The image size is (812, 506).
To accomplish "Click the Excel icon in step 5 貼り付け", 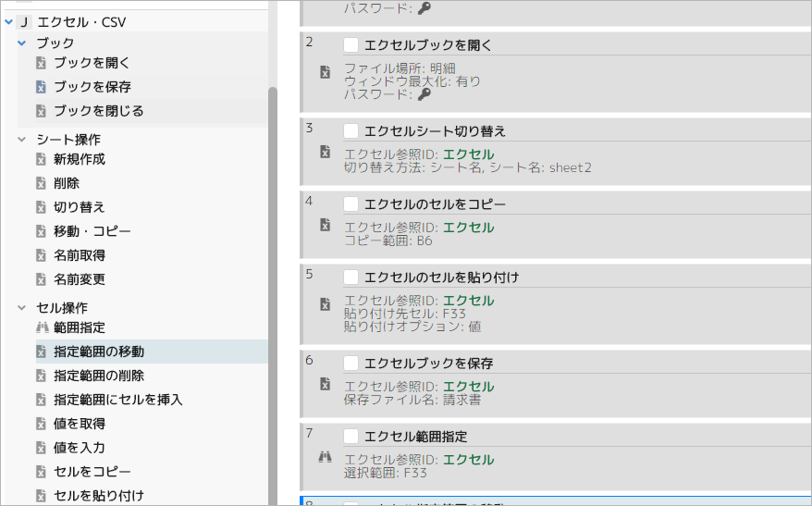I will pyautogui.click(x=325, y=304).
